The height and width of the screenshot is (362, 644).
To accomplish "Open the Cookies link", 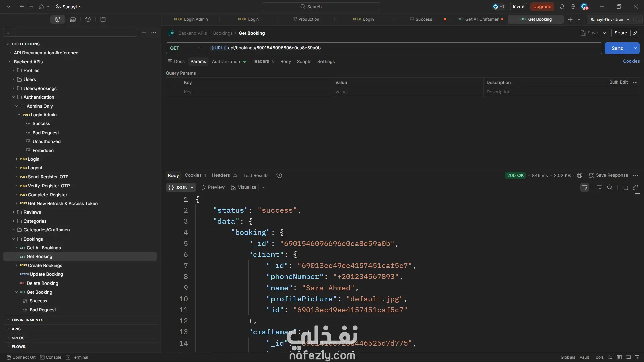I will pos(631,61).
